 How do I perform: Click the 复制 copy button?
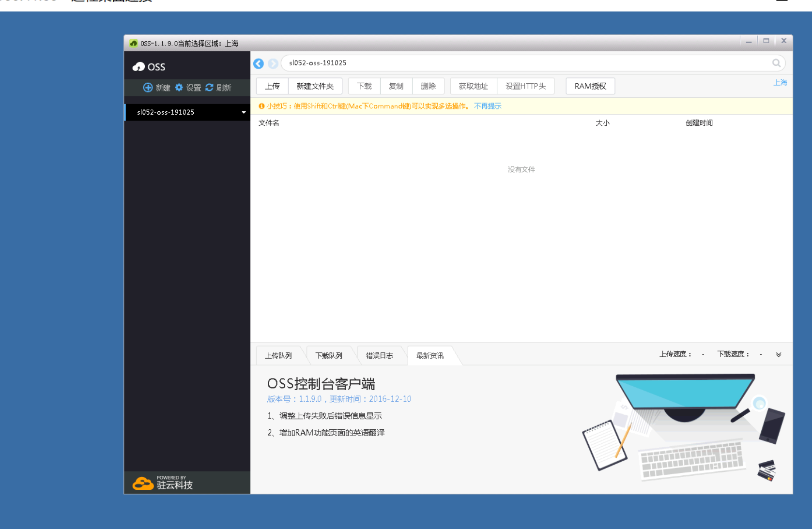coord(396,86)
